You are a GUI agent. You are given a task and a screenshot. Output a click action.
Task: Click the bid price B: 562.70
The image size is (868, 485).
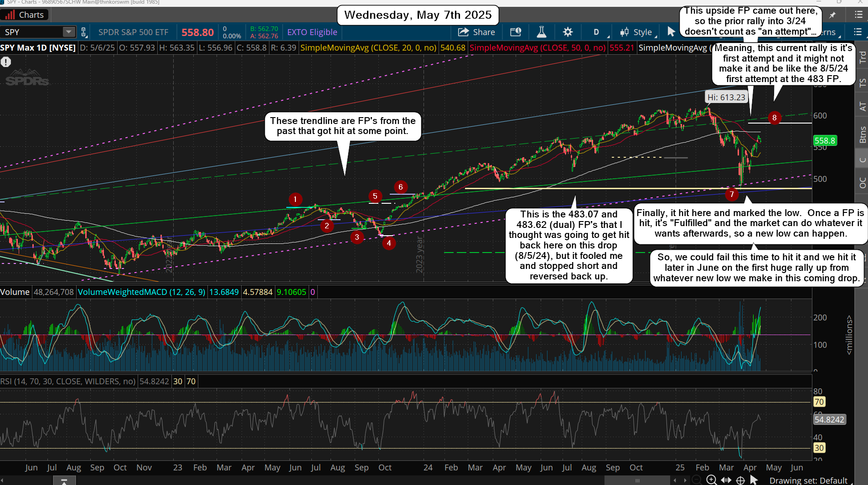click(x=264, y=29)
